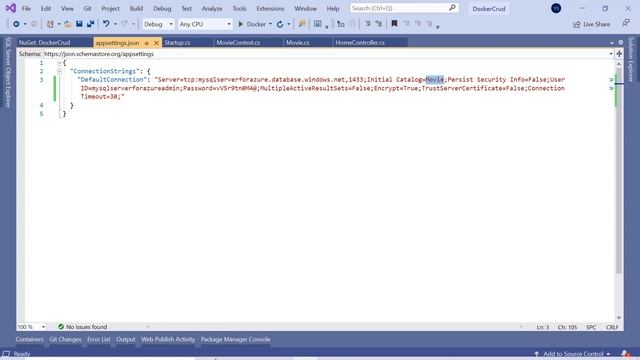Open the Containers panel tab
The height and width of the screenshot is (360, 640).
click(x=29, y=339)
